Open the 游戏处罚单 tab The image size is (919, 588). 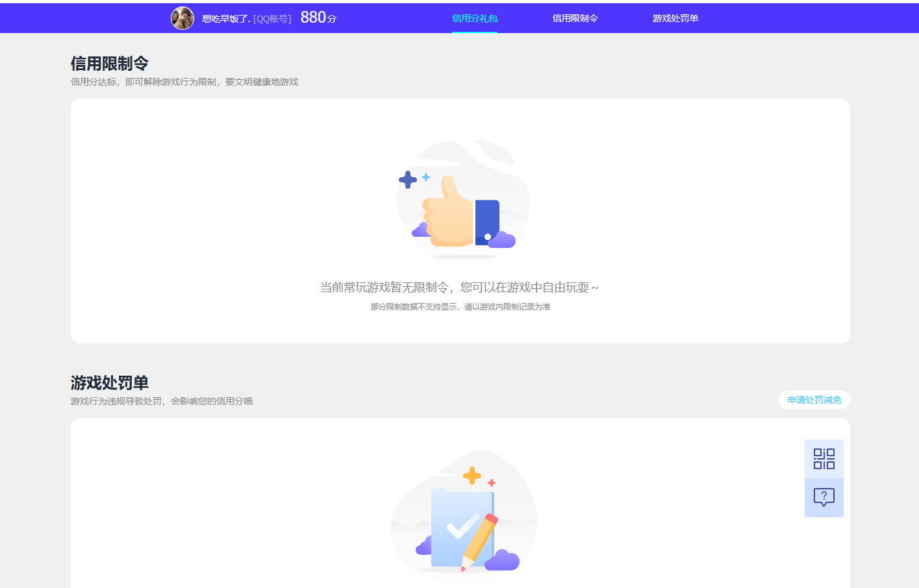click(x=675, y=18)
